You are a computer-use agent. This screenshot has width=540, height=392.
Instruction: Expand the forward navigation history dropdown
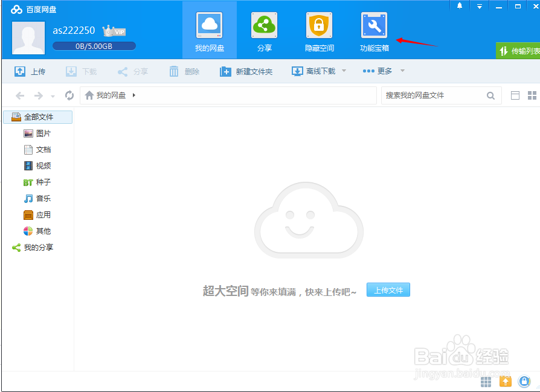(x=52, y=95)
